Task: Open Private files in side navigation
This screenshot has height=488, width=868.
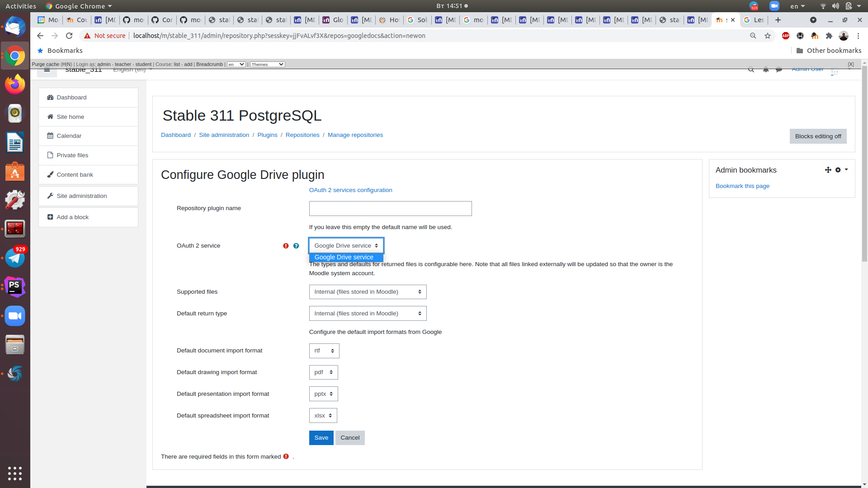Action: pos(88,155)
